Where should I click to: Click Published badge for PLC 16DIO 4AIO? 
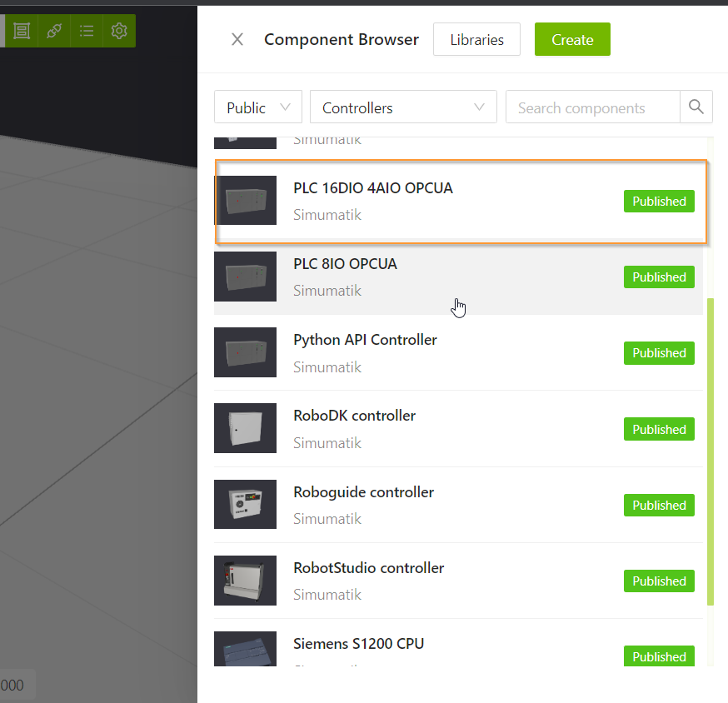coord(659,201)
